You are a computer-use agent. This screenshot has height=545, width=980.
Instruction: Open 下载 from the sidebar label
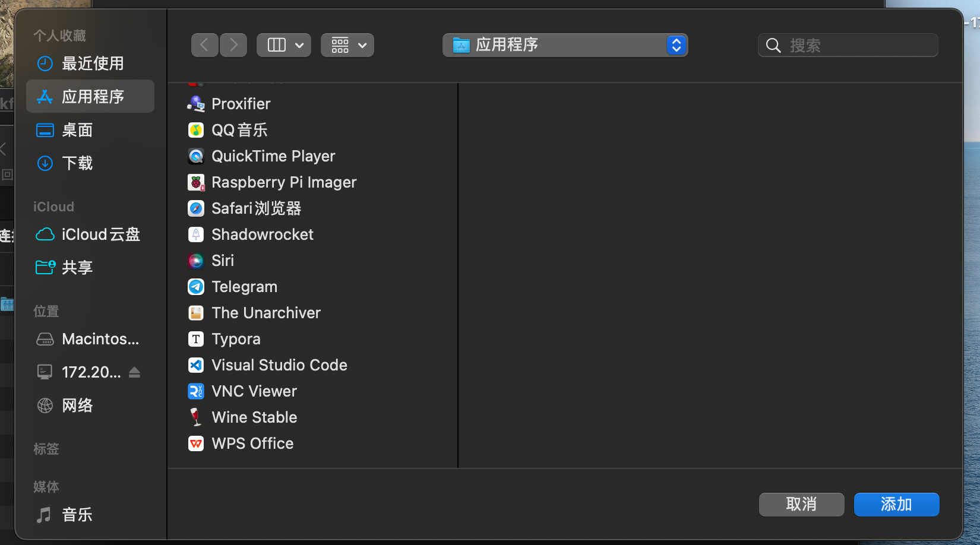78,163
